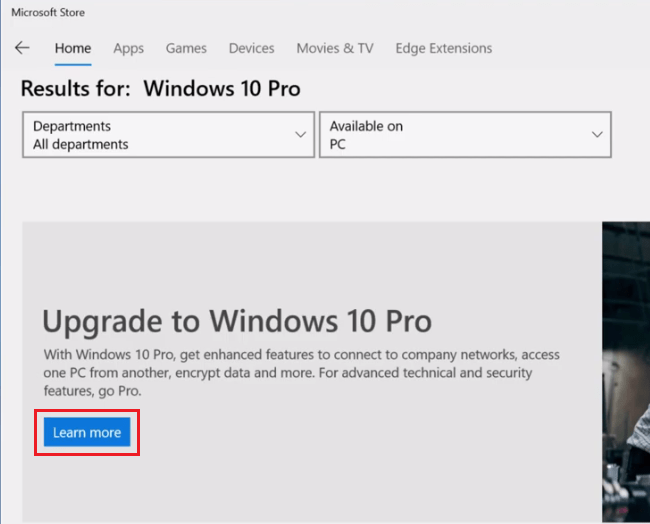The width and height of the screenshot is (650, 524).
Task: Switch to the Apps tab
Action: tap(129, 49)
